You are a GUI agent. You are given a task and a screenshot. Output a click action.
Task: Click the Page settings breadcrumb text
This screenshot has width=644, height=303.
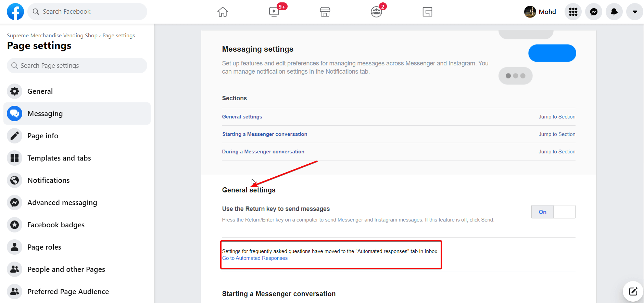point(119,36)
